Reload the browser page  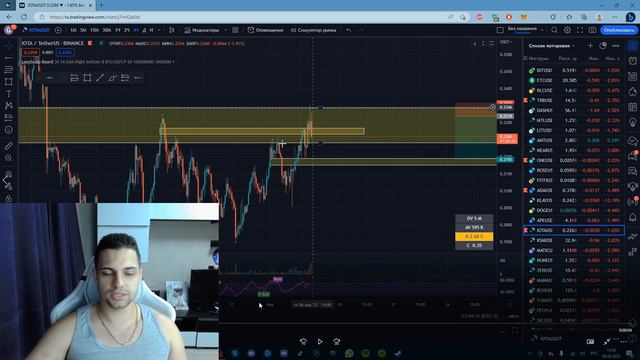pyautogui.click(x=24, y=17)
